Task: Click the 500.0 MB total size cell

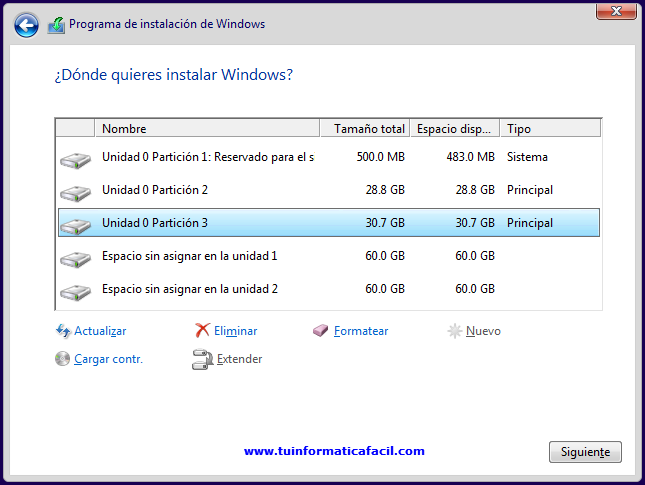Action: (381, 157)
